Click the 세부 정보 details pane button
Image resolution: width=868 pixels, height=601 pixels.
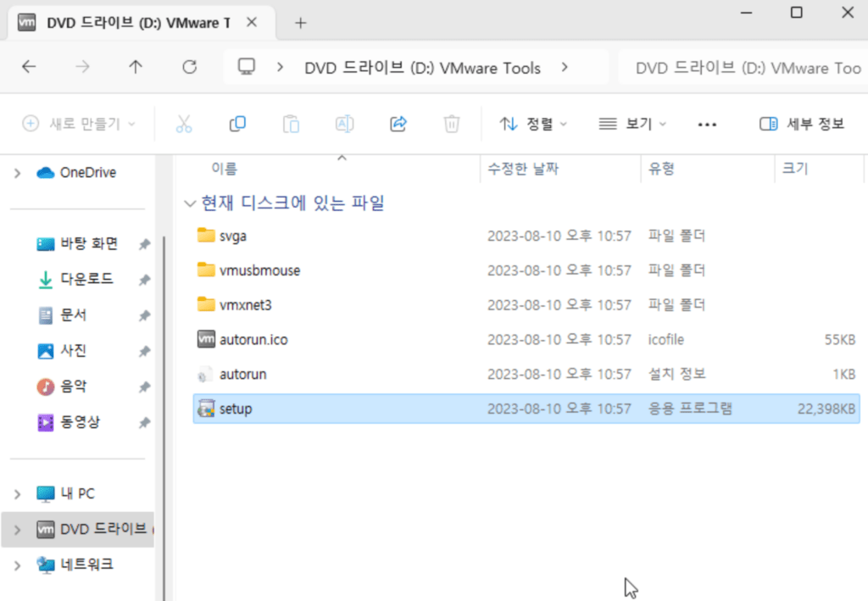coord(801,124)
